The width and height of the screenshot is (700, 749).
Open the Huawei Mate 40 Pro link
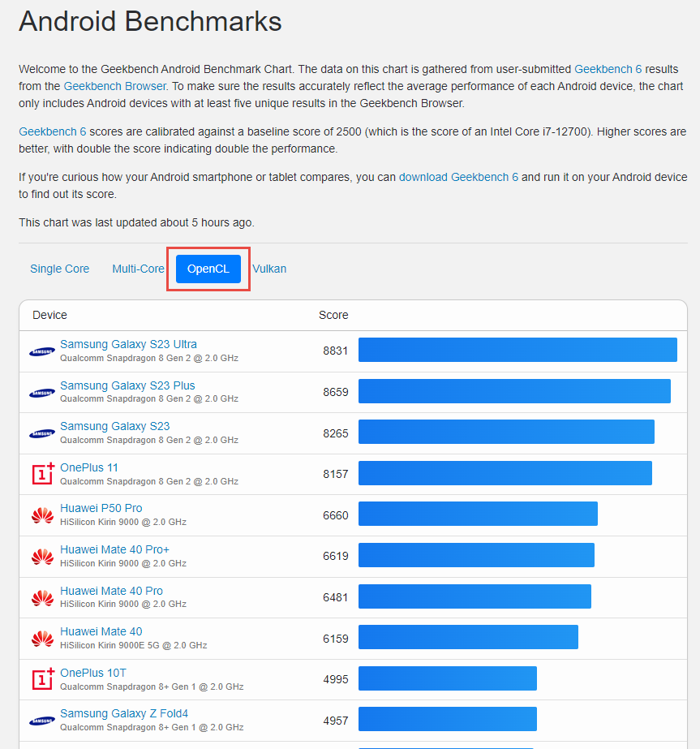111,591
